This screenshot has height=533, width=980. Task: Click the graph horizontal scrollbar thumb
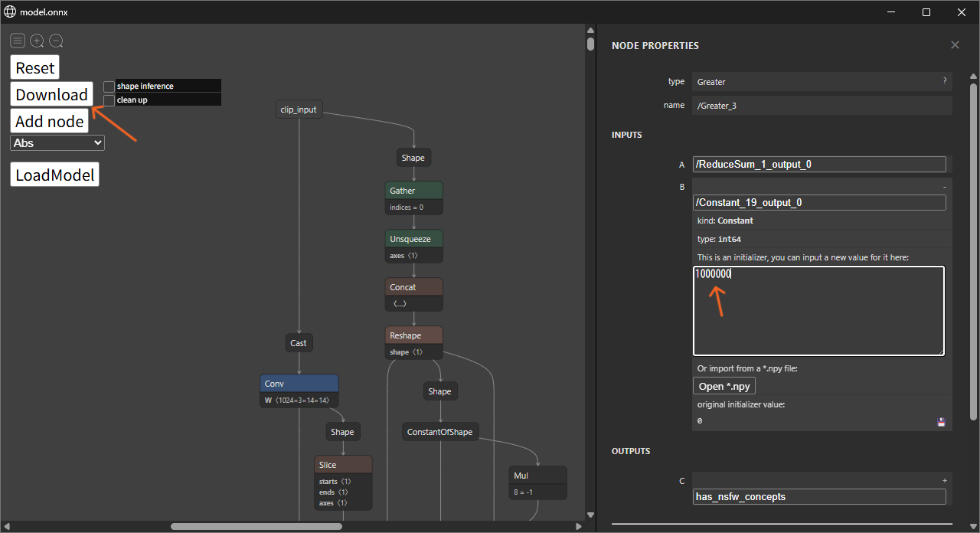pos(256,526)
